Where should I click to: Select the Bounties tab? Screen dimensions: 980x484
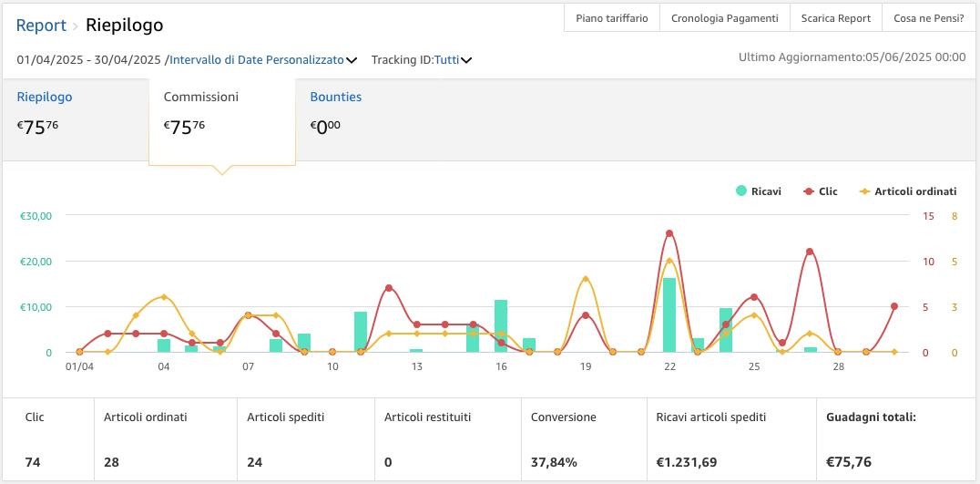point(335,97)
